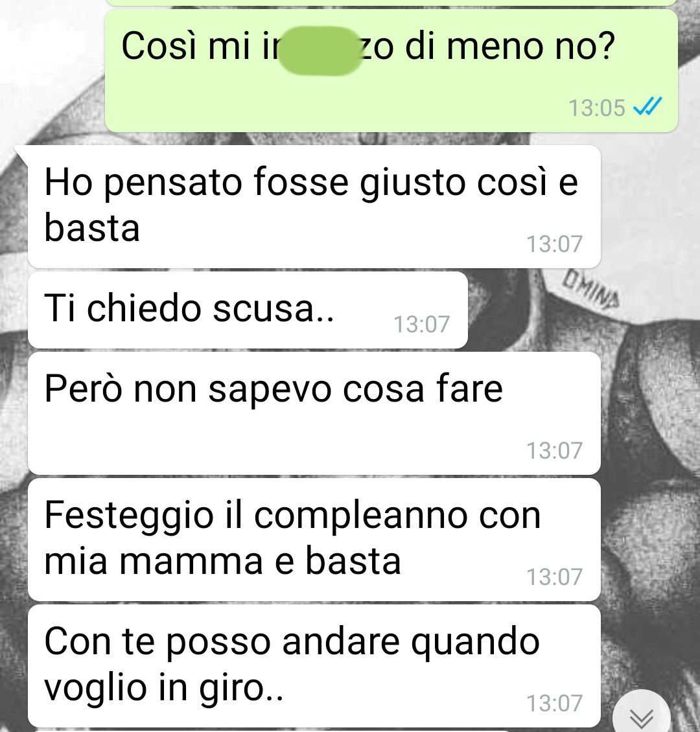Tap the 13:07 time on 'Però non sapevo'
Screen dimensions: 700x732
(x=554, y=450)
